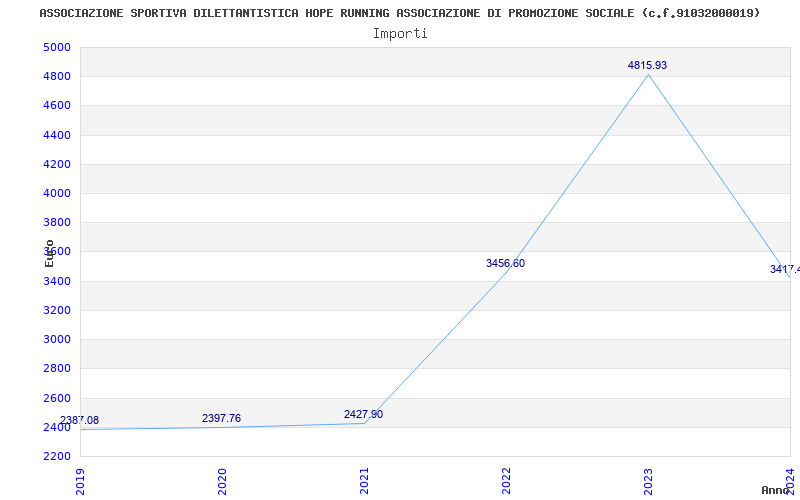Click the 2387.08 data label
800x500 pixels.
coord(80,420)
